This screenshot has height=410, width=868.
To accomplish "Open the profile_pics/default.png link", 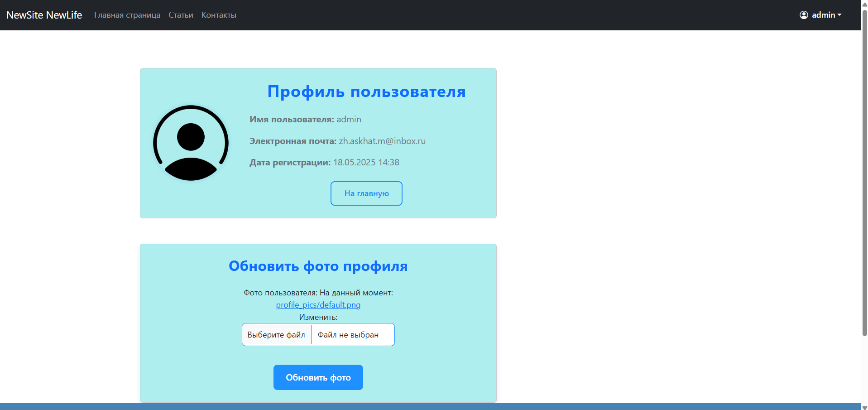I will (318, 305).
